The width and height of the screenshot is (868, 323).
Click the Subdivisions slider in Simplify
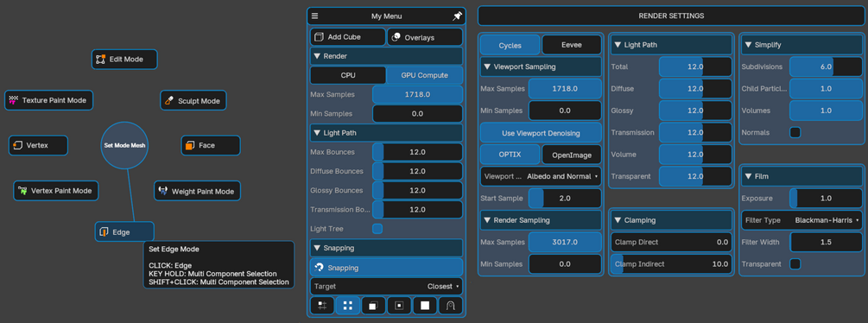point(826,66)
